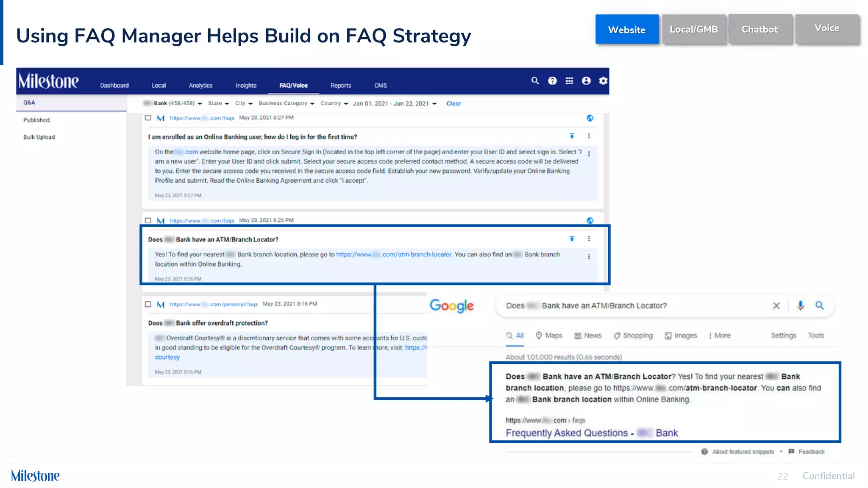The image size is (868, 488).
Task: Go to the Dashboard tab
Action: pos(114,85)
